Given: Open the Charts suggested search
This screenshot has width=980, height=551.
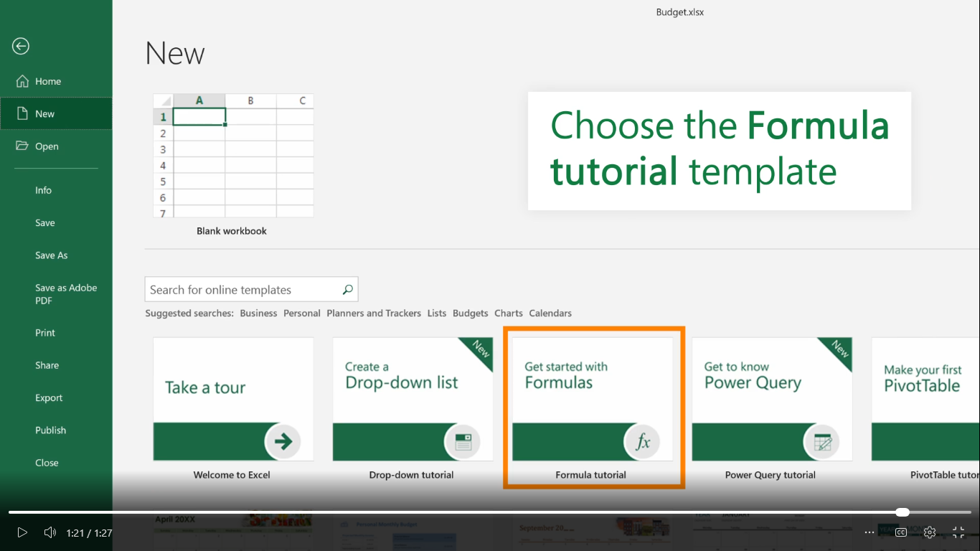Looking at the screenshot, I should point(508,313).
